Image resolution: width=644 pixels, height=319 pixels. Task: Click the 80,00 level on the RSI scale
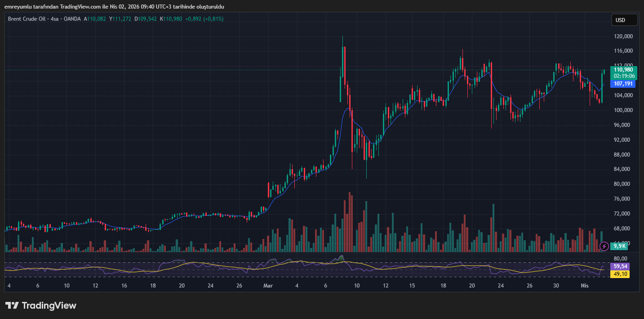coord(620,259)
